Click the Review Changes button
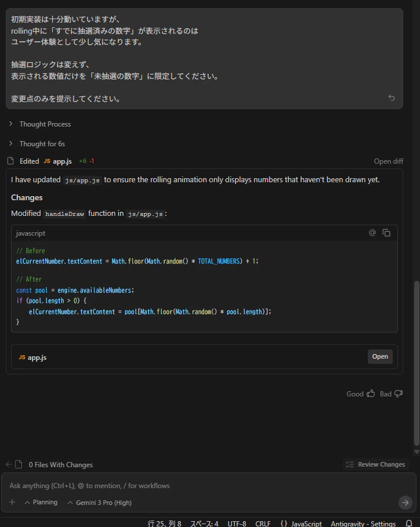420x527 pixels. [376, 464]
